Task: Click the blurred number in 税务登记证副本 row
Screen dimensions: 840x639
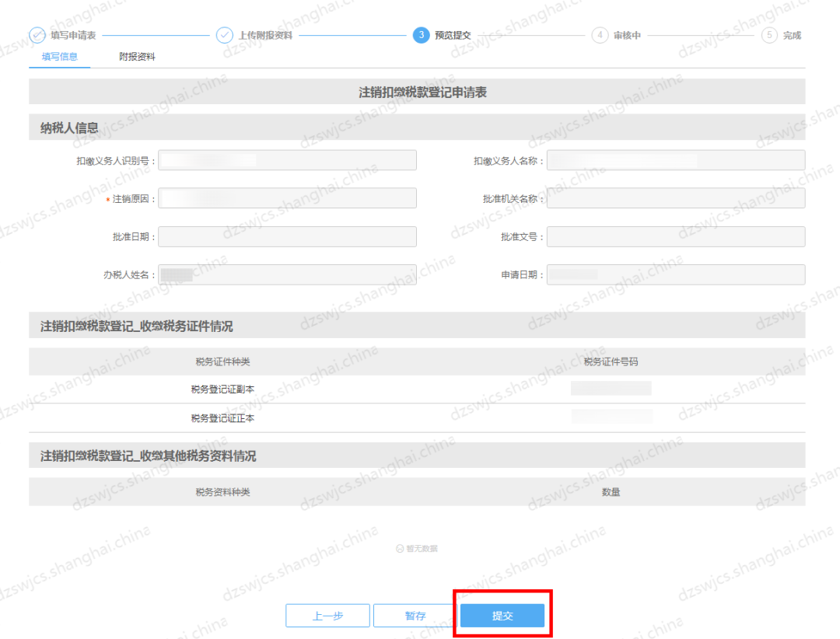Action: tap(611, 389)
